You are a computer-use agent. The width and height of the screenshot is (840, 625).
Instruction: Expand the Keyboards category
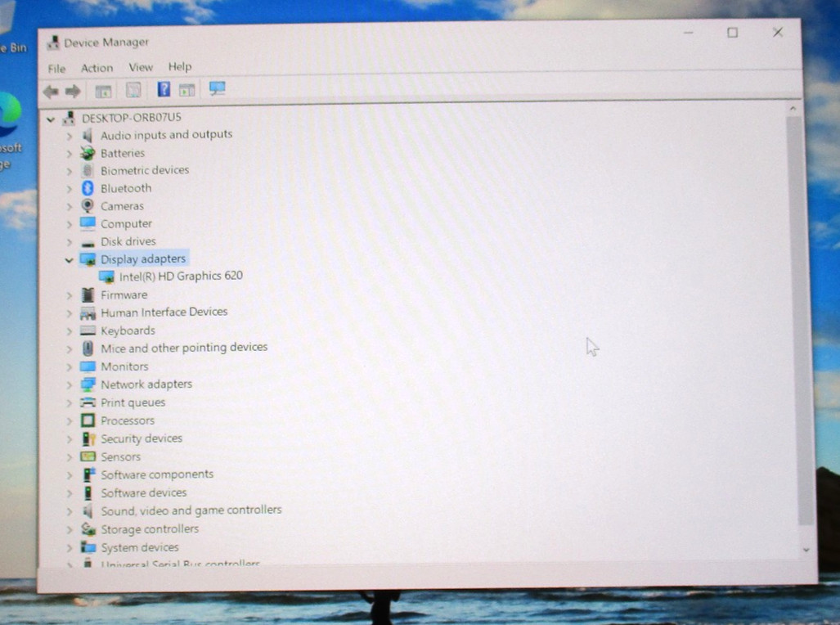click(x=69, y=332)
